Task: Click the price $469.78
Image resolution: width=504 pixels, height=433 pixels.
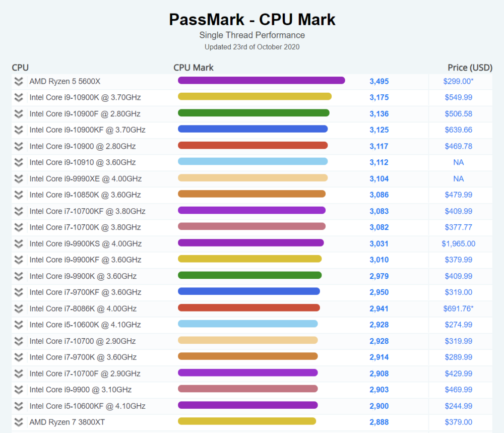Action: [458, 146]
